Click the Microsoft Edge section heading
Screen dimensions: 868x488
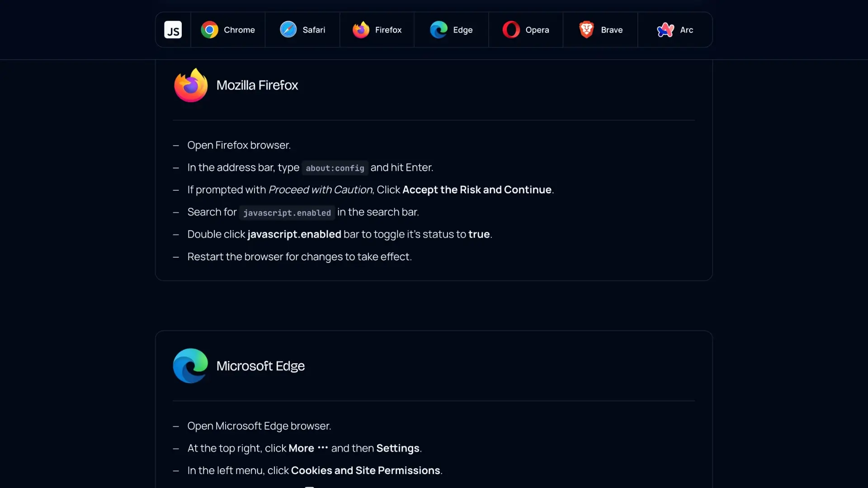click(260, 366)
